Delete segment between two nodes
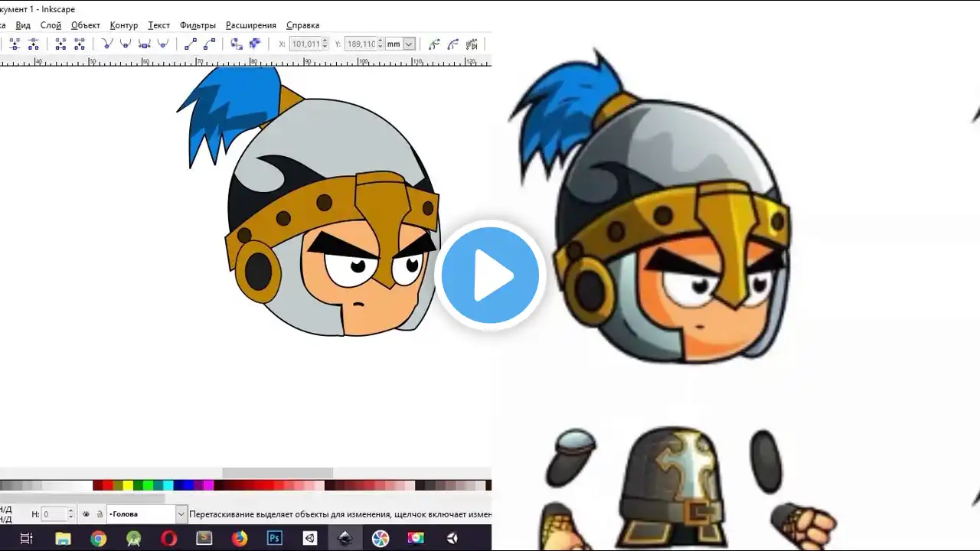 click(x=79, y=44)
